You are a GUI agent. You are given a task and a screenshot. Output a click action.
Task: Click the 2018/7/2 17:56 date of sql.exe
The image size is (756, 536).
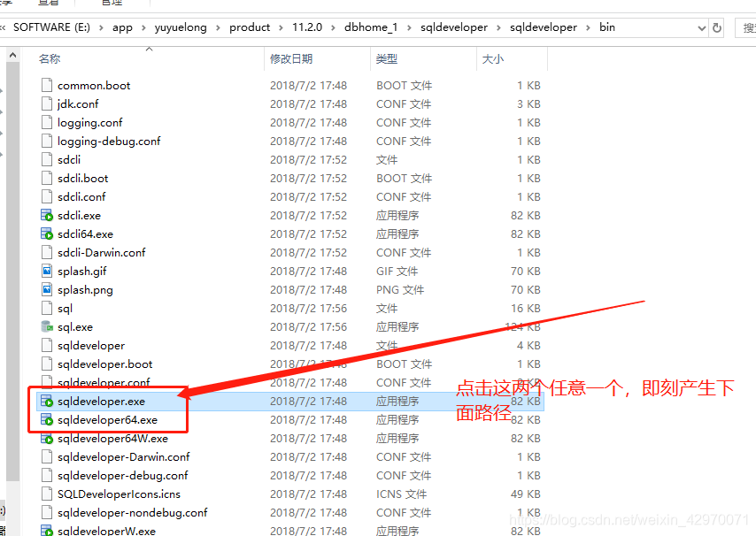pos(309,327)
